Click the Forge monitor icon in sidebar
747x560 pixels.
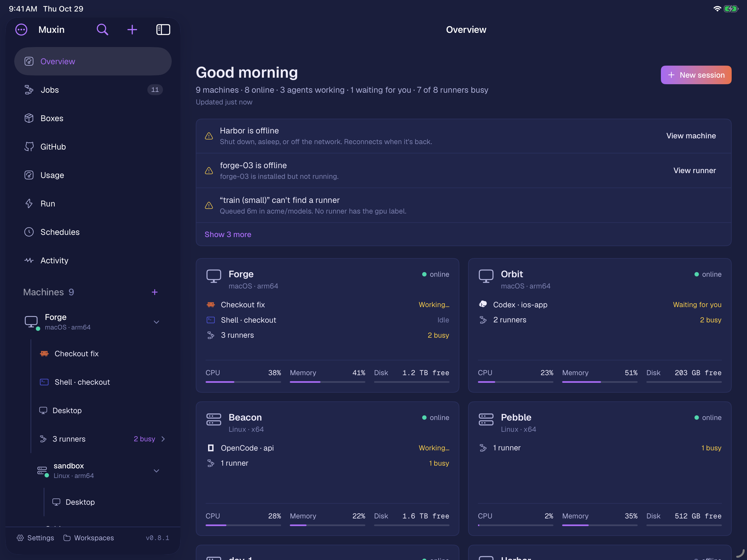[31, 322]
